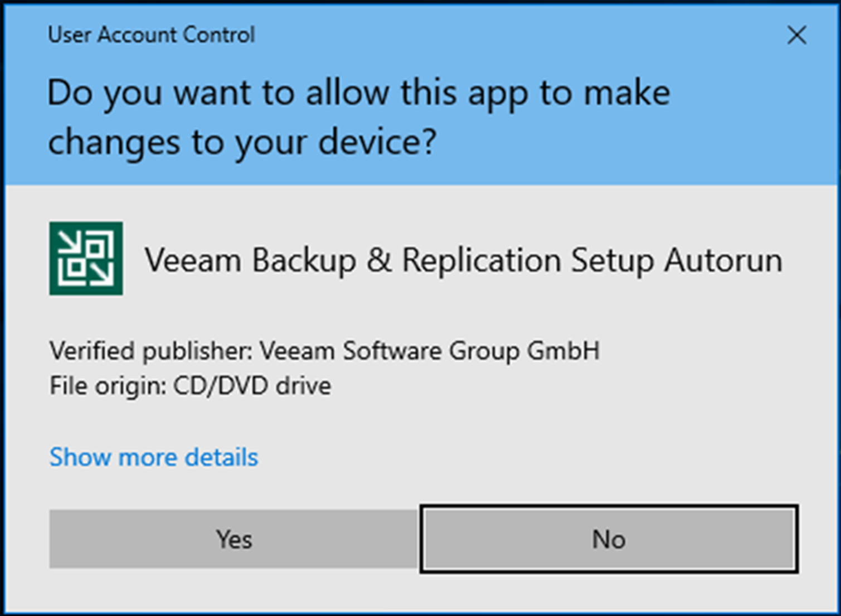841x616 pixels.
Task: Click the word 'Replication' in program name
Action: coord(482,261)
